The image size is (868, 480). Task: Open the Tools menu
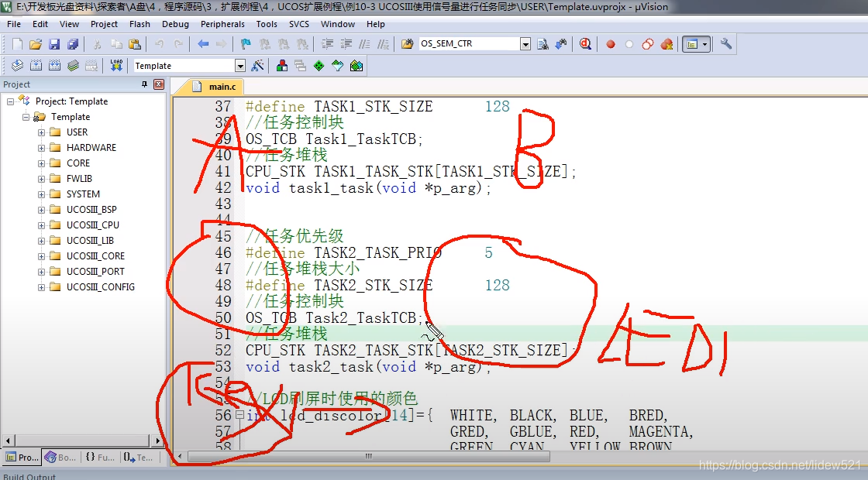(x=267, y=24)
